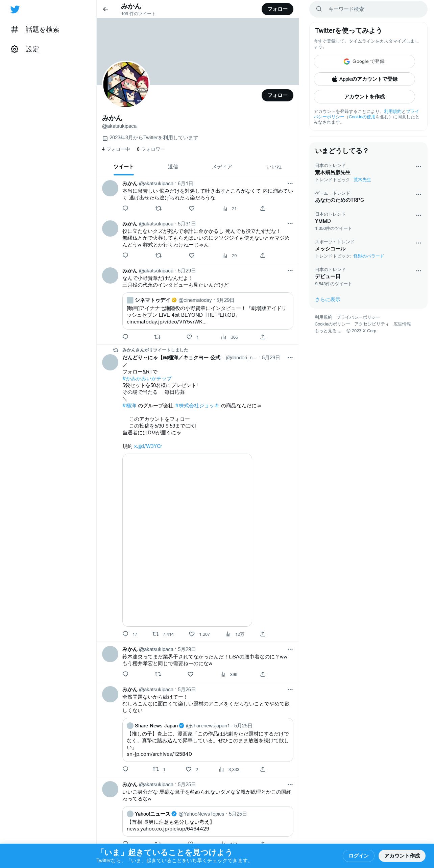Click the ログイン button in bottom banner
This screenshot has width=434, height=868.
tap(358, 856)
